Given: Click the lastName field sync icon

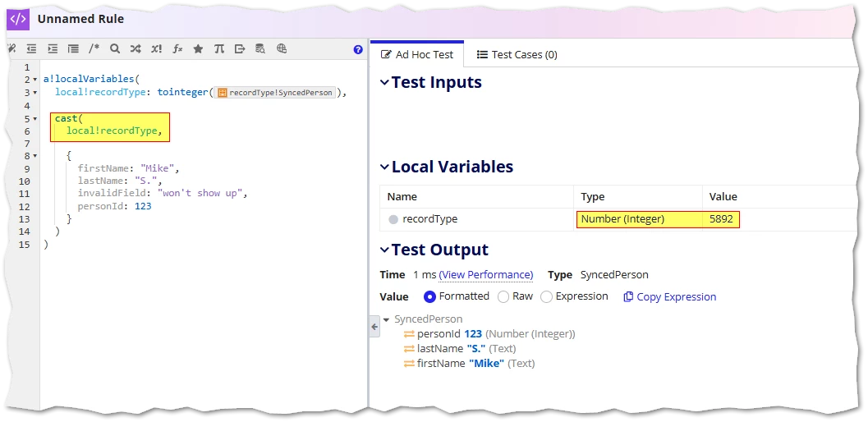Looking at the screenshot, I should pos(409,349).
